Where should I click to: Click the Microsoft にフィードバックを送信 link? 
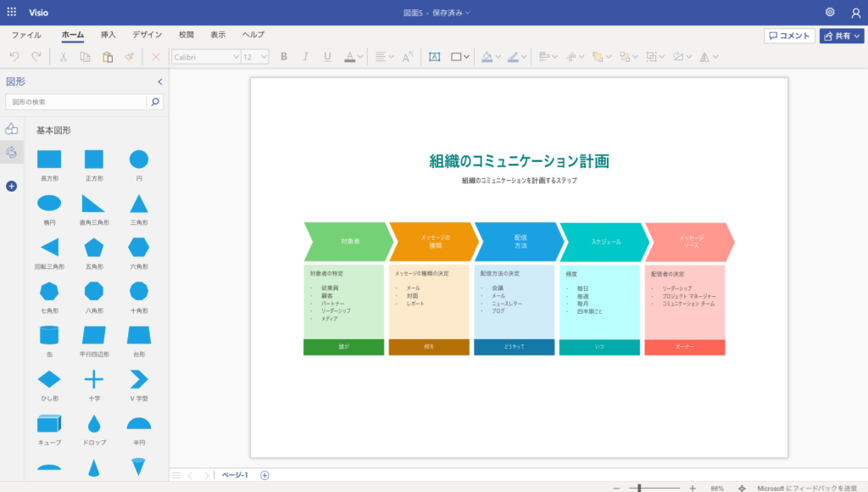pyautogui.click(x=807, y=488)
